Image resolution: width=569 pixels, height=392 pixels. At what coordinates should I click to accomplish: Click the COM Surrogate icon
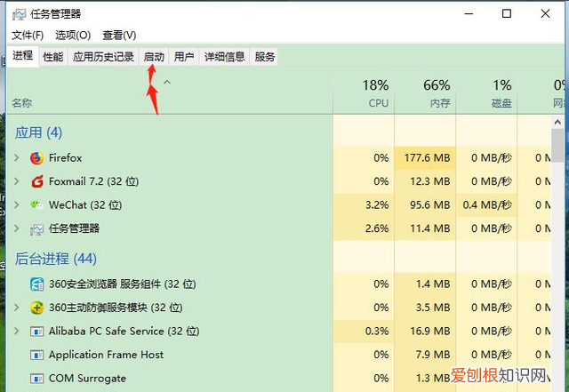click(36, 379)
